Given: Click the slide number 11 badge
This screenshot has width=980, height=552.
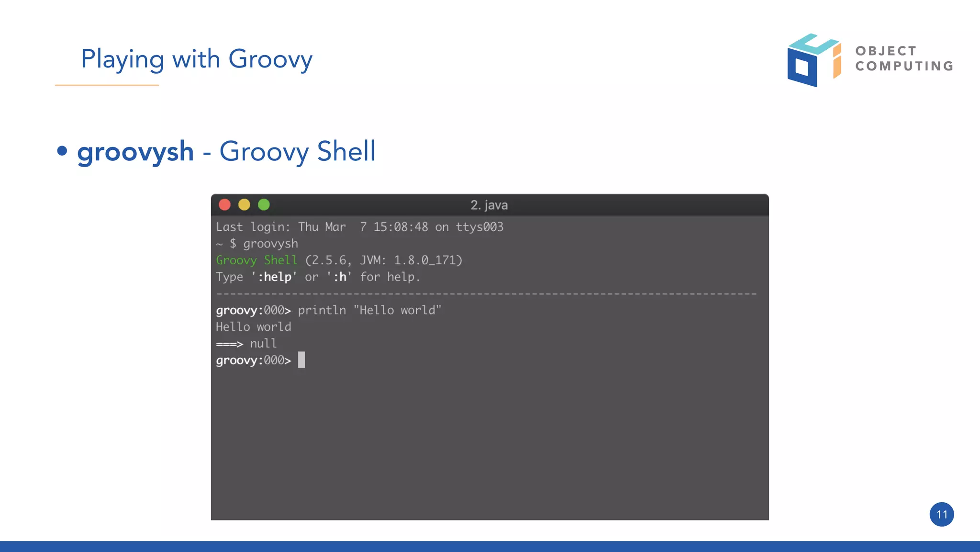Looking at the screenshot, I should tap(942, 515).
